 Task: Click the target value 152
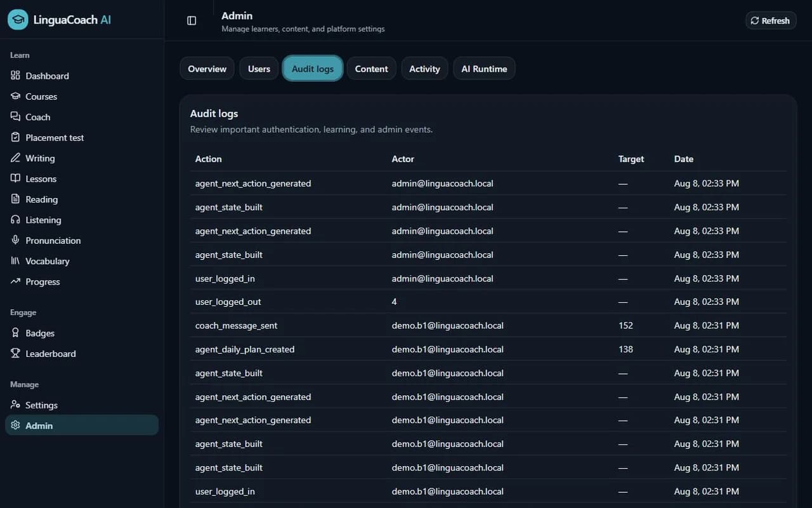point(625,325)
